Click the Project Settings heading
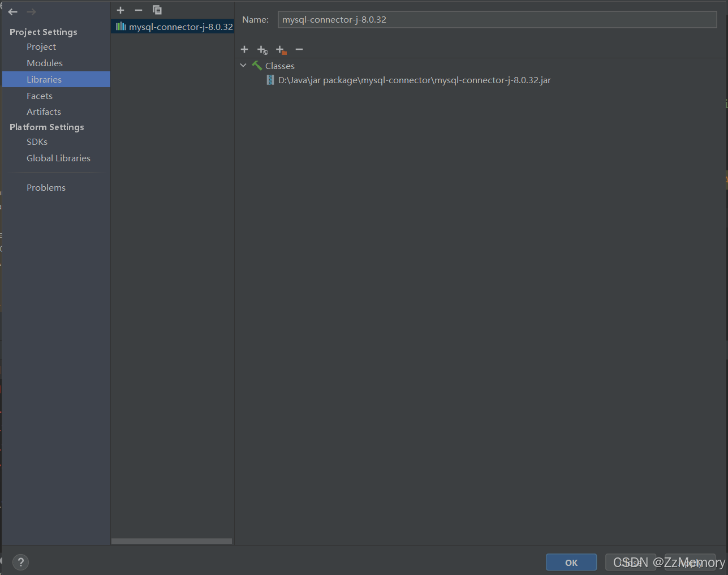This screenshot has height=575, width=728. pos(44,32)
